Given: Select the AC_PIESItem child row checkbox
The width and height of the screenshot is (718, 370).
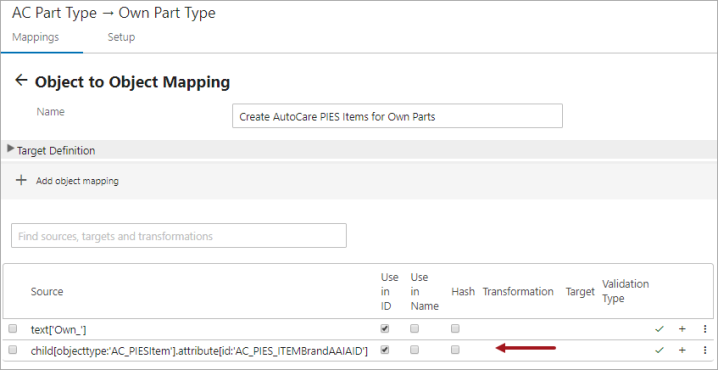Looking at the screenshot, I should click(x=13, y=349).
